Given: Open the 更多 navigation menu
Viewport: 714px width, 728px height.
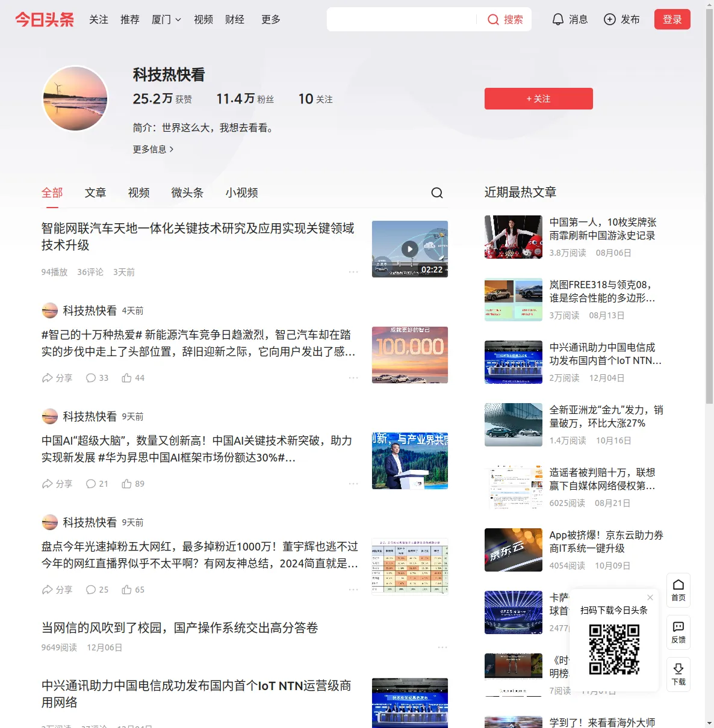Looking at the screenshot, I should [271, 19].
